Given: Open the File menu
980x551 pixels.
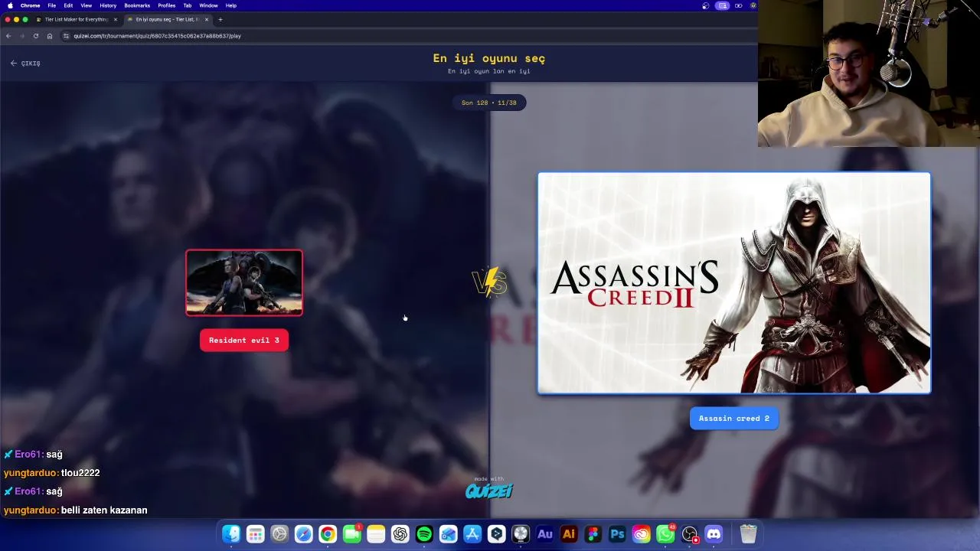Looking at the screenshot, I should 51,5.
